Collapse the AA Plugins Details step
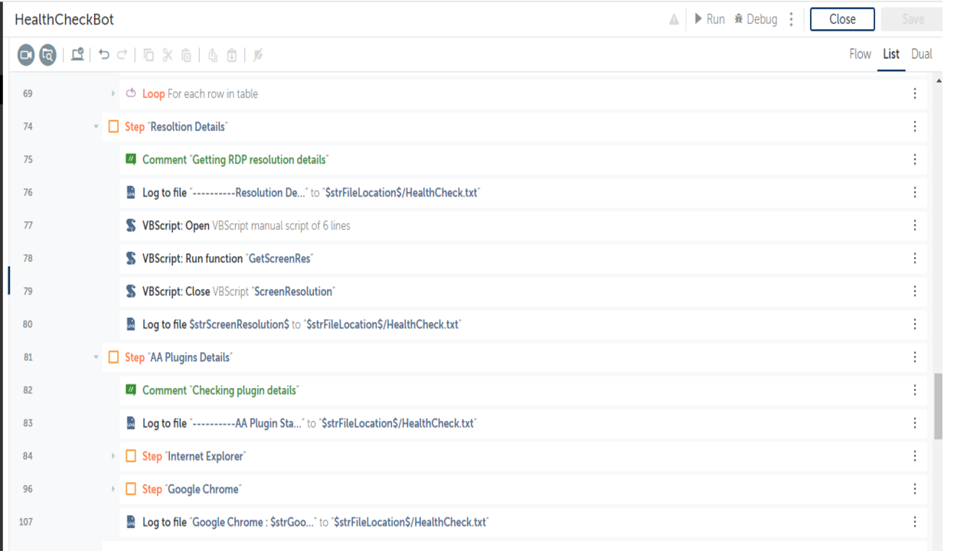Image resolution: width=980 pixels, height=551 pixels. tap(96, 357)
